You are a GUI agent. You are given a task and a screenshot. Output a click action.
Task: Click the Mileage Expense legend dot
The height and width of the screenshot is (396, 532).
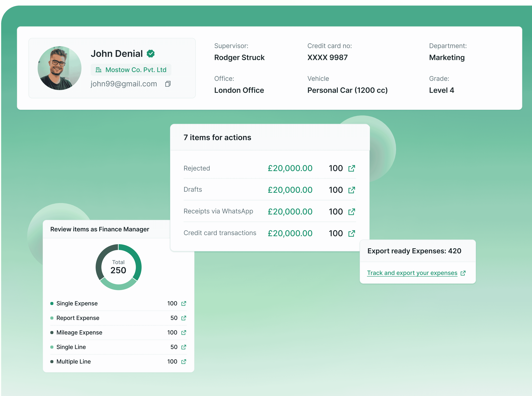52,333
